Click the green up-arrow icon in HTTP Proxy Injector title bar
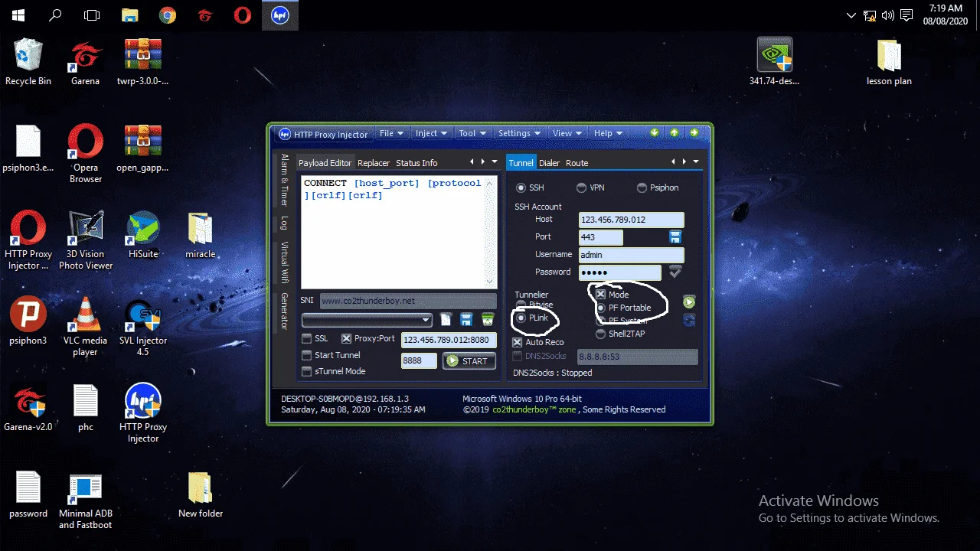980x551 pixels. coord(675,133)
